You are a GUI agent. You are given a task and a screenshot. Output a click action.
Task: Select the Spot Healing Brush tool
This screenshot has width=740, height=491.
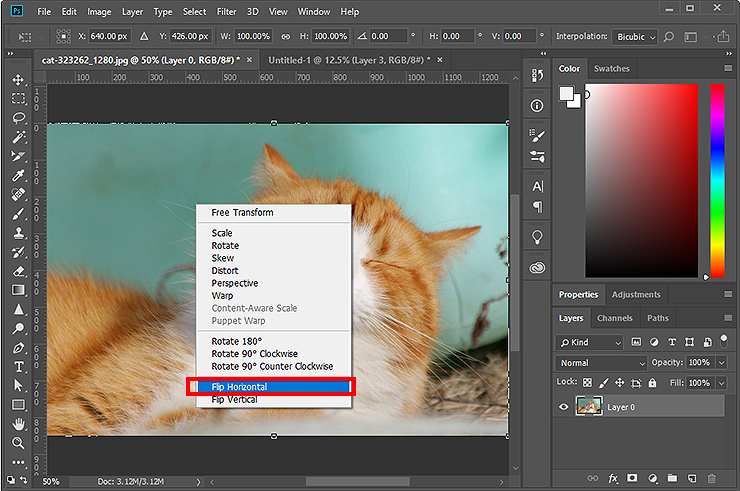(x=18, y=195)
